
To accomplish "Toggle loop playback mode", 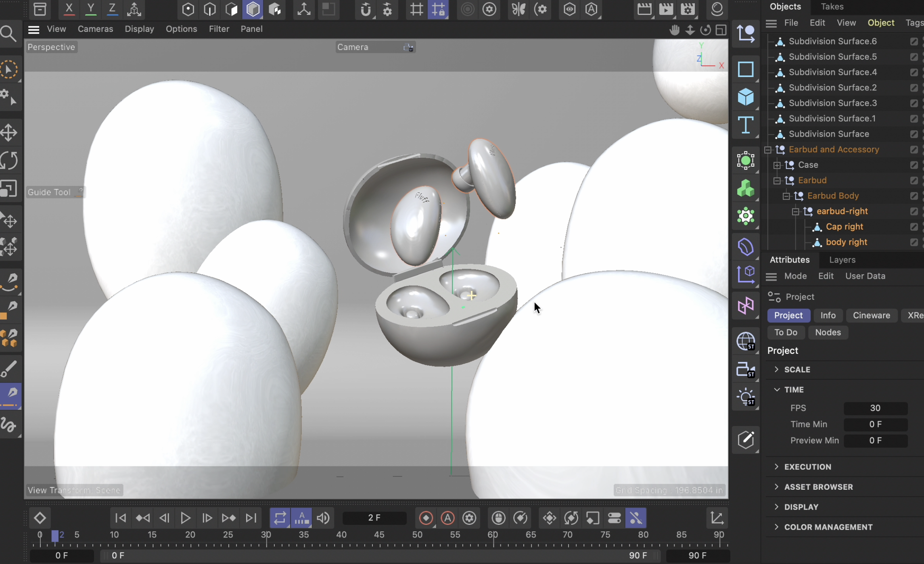I will click(x=280, y=518).
